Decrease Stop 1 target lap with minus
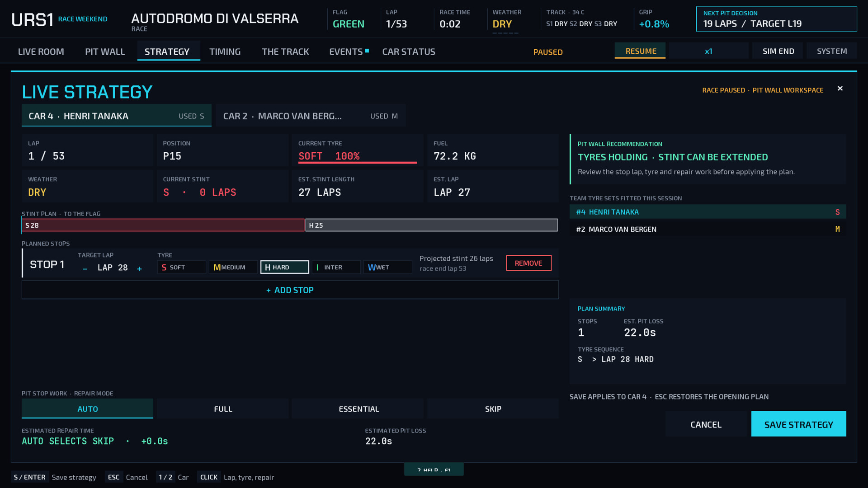The height and width of the screenshot is (488, 868). (x=85, y=268)
